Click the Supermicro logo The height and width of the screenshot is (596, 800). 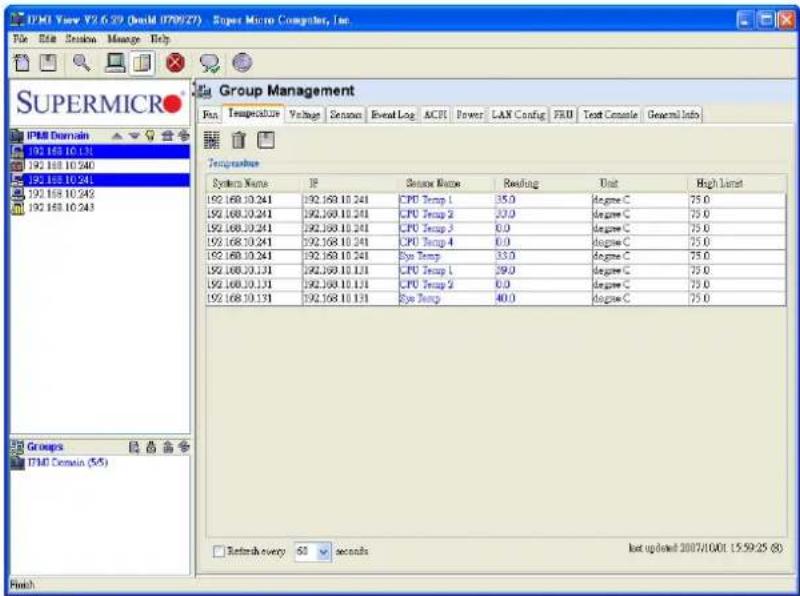point(100,103)
